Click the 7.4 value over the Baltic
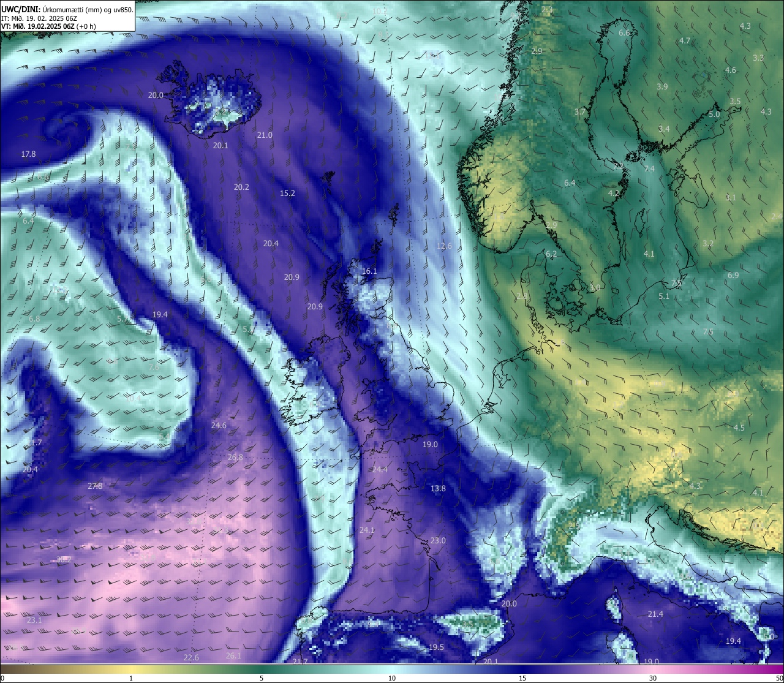The height and width of the screenshot is (683, 784). [649, 168]
